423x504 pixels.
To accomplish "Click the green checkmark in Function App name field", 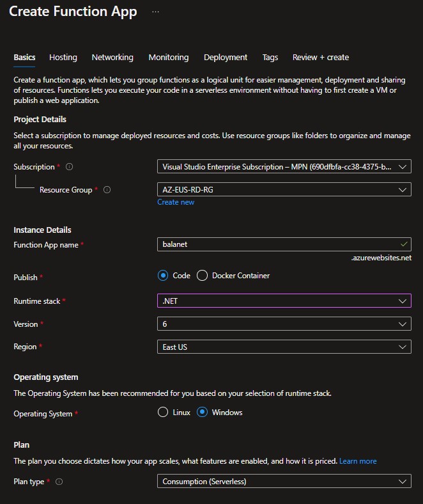I will (404, 244).
